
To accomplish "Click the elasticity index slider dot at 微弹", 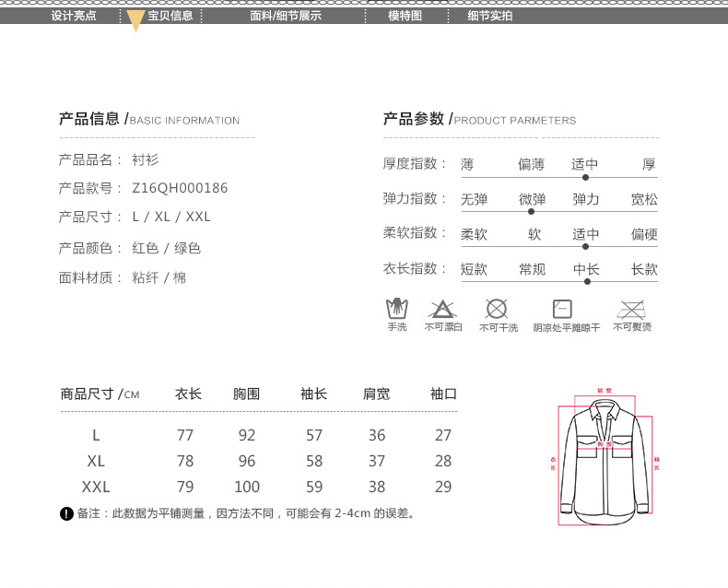I will (532, 212).
